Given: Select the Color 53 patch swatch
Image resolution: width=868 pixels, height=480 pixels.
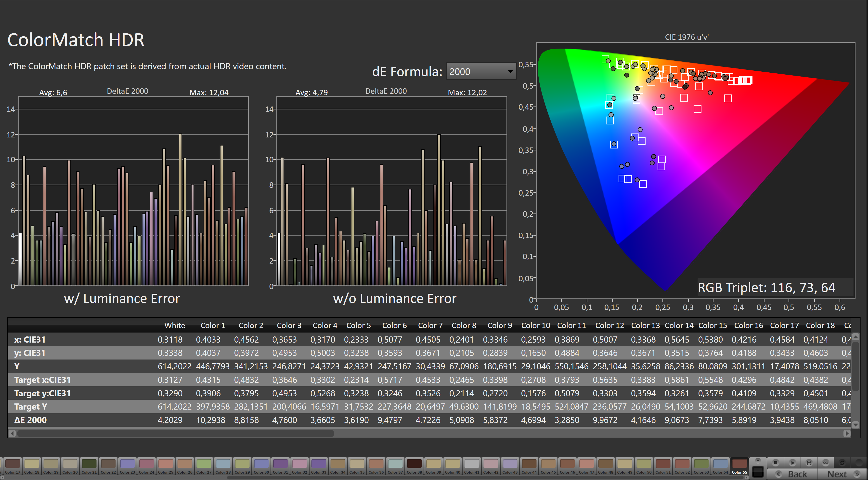Looking at the screenshot, I should click(701, 466).
